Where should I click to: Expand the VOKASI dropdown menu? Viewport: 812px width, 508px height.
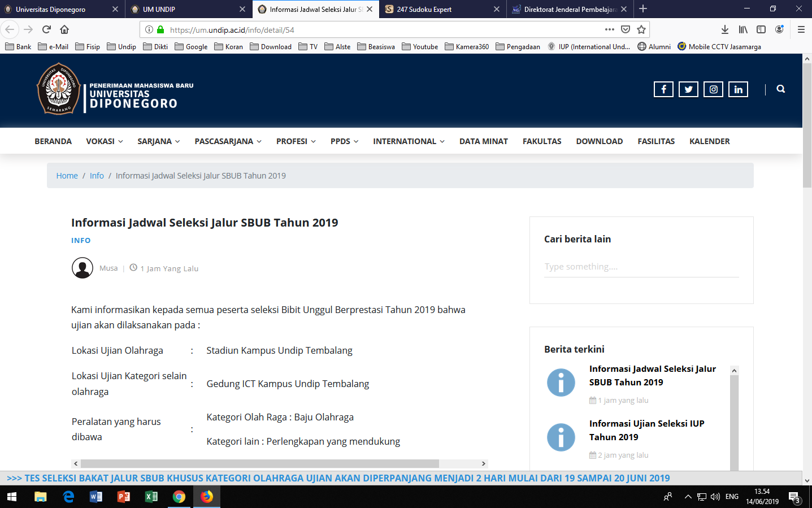pyautogui.click(x=104, y=141)
